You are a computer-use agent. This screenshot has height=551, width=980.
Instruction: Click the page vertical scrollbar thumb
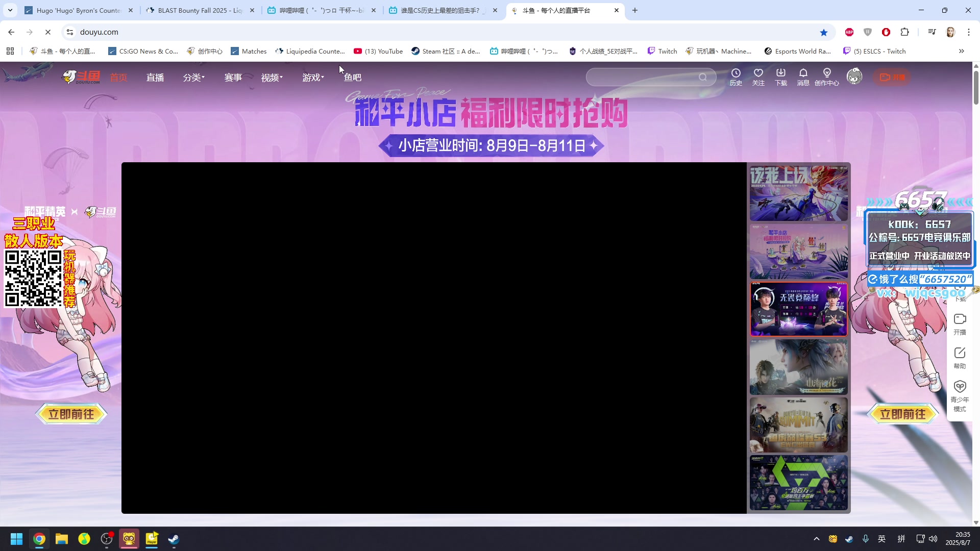tap(976, 88)
